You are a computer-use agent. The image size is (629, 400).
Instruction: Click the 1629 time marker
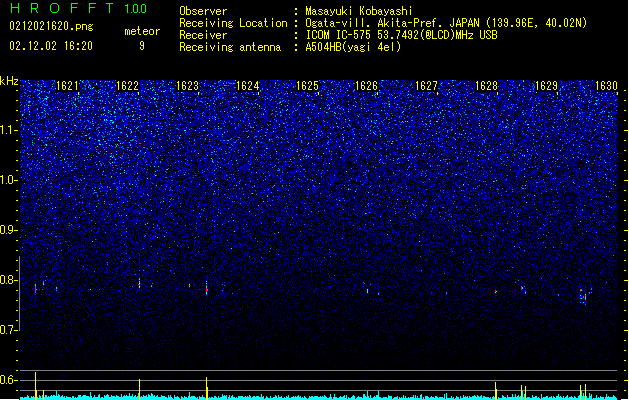tap(546, 86)
